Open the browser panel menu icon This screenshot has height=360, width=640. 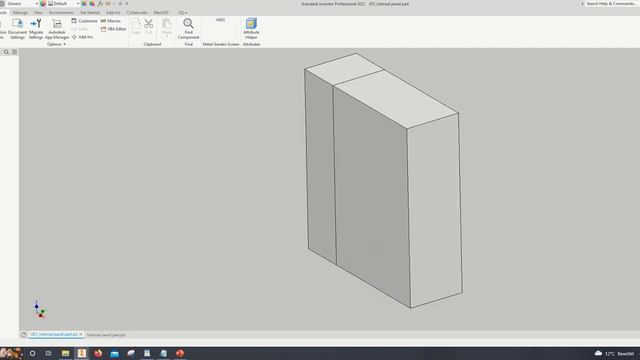click(15, 52)
